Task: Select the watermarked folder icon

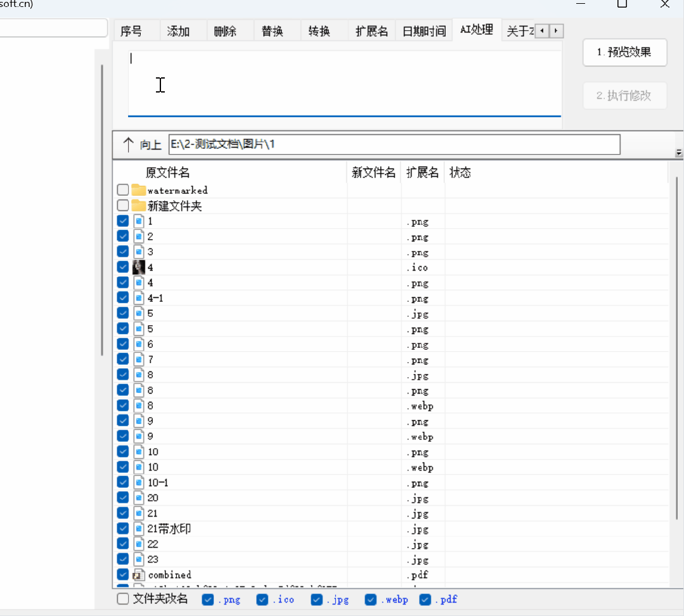Action: 138,189
